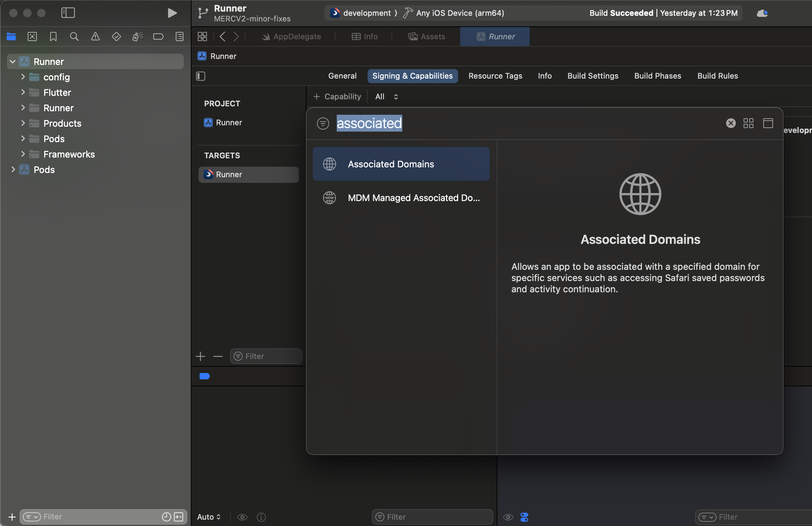
Task: Toggle the left editor sidebar inspector
Action: tap(201, 76)
